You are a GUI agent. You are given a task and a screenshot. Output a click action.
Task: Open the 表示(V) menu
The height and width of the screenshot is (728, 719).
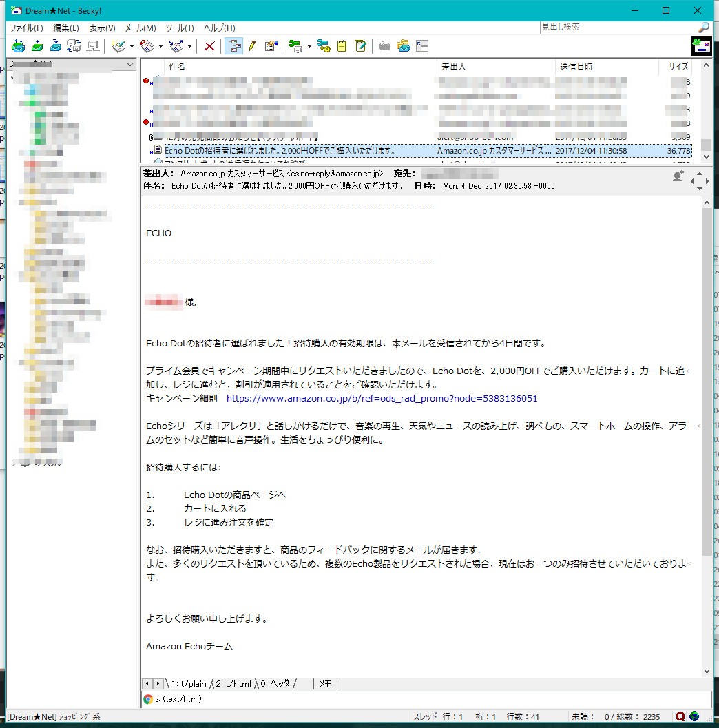pos(102,28)
